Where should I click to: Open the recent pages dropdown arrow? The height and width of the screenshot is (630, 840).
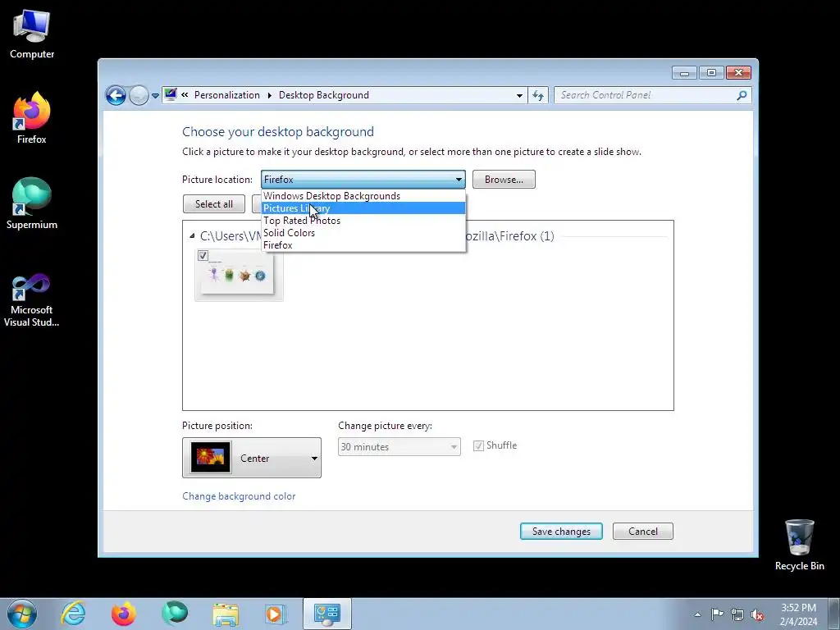click(x=155, y=96)
